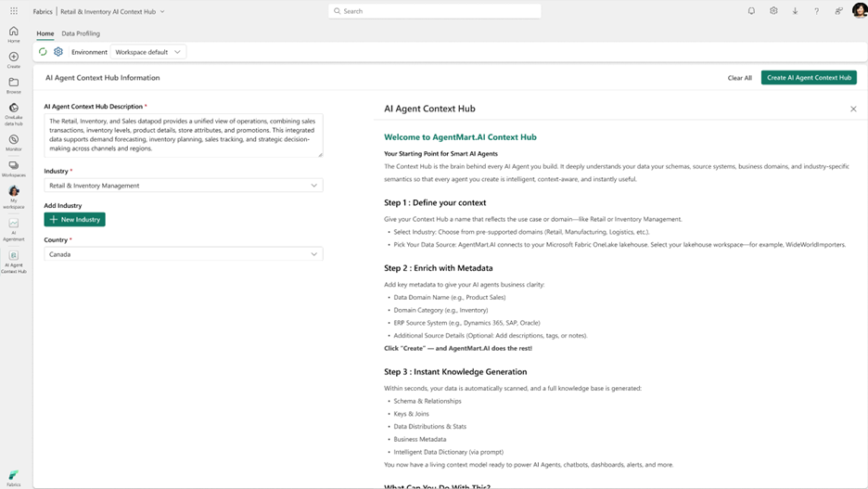Click the description textarea resize handle
Image resolution: width=868 pixels, height=489 pixels.
320,155
